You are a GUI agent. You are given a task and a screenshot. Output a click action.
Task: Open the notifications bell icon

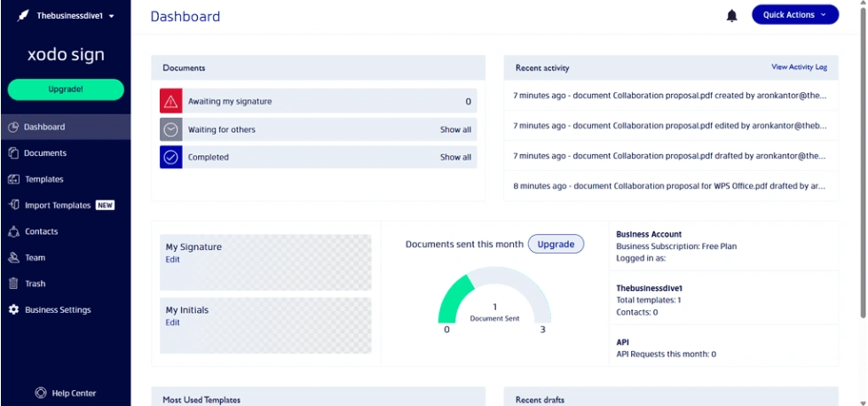[732, 15]
